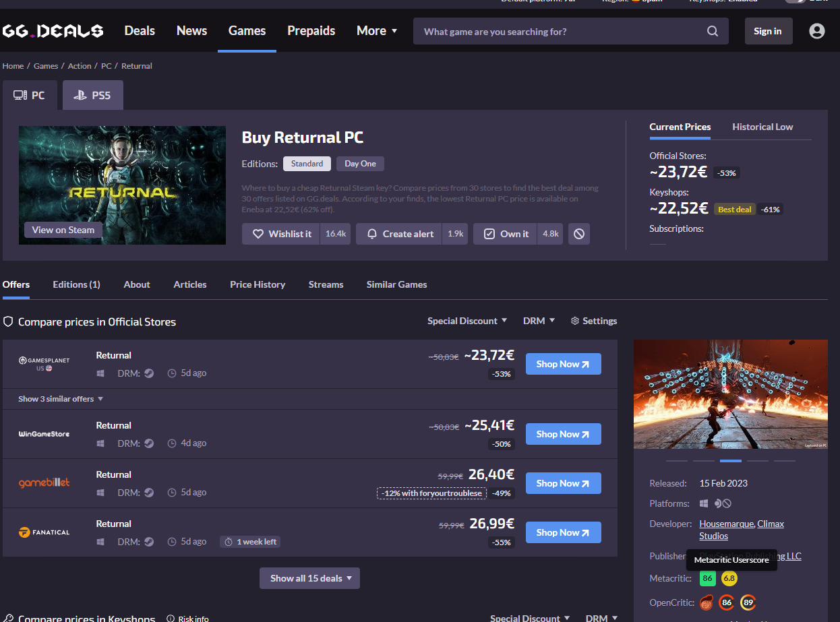Select the Day One edition
The image size is (840, 622).
tap(361, 164)
